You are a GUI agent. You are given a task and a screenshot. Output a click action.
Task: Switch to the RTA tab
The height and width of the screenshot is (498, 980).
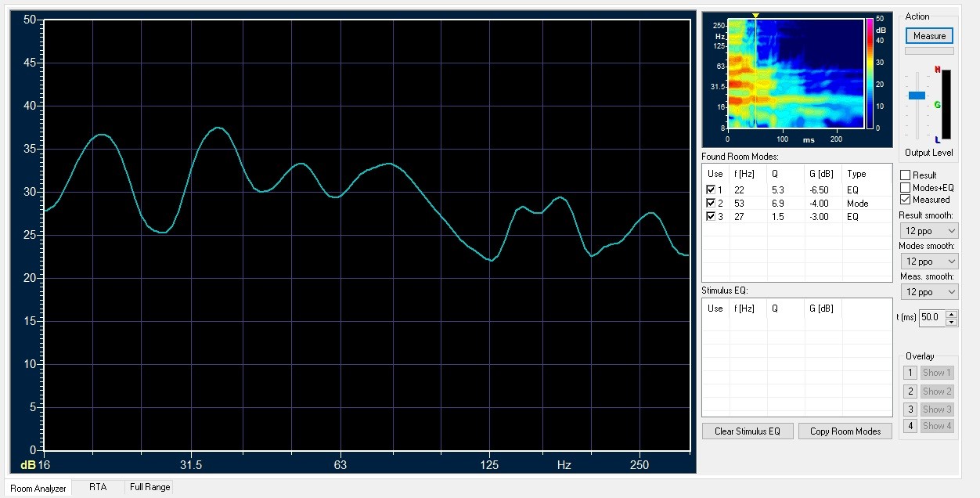(x=98, y=487)
